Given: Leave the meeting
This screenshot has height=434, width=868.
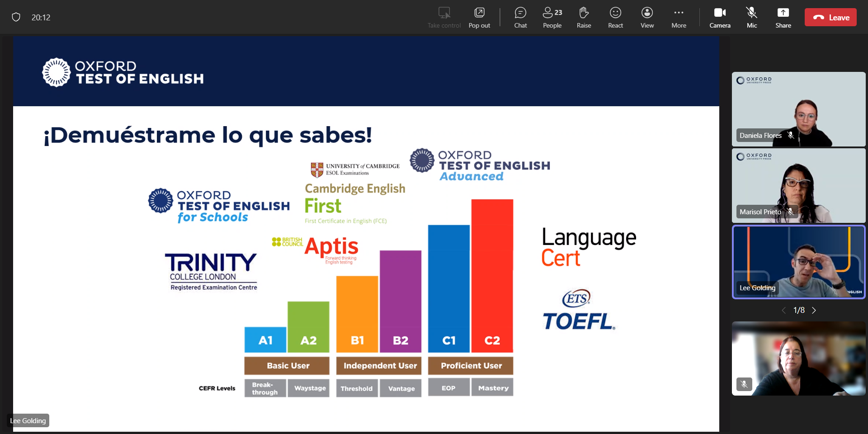Looking at the screenshot, I should click(830, 17).
